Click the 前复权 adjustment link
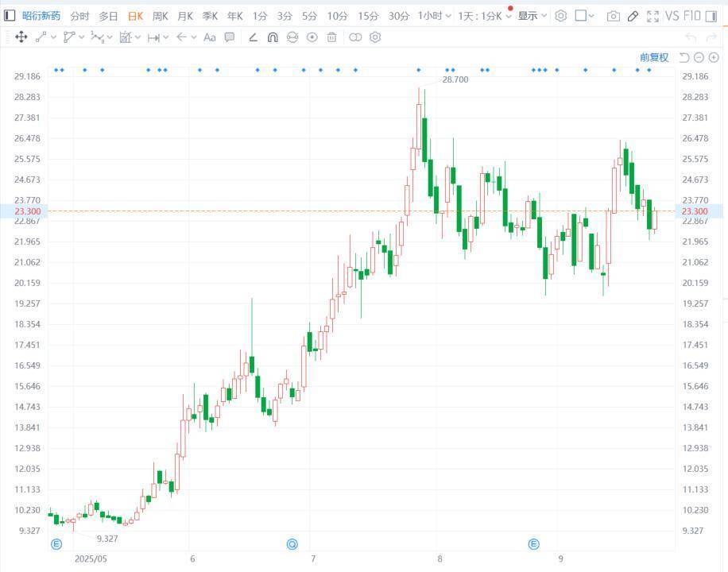728x572 pixels. pyautogui.click(x=654, y=57)
